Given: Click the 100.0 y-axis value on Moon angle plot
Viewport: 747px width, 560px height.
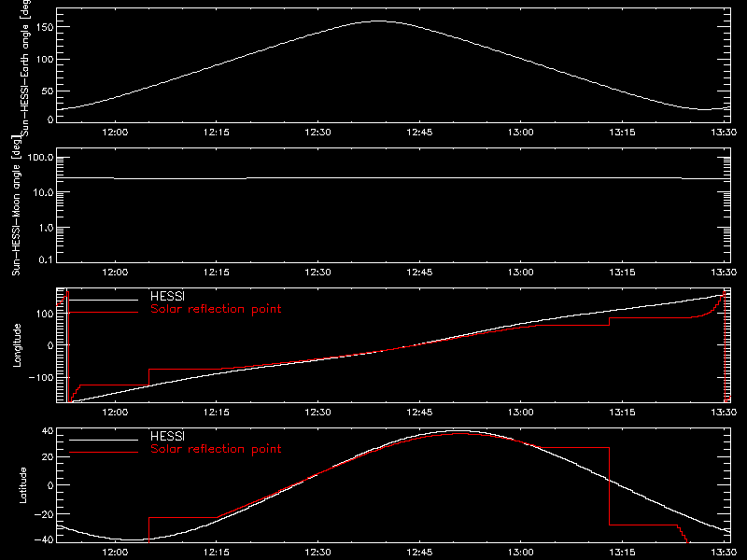Looking at the screenshot, I should click(x=40, y=158).
